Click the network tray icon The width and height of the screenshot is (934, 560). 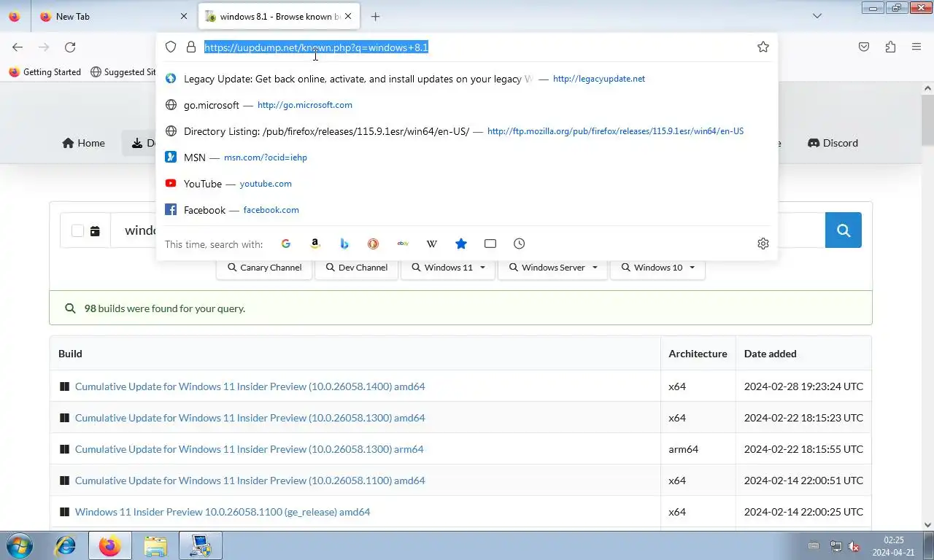[836, 546]
